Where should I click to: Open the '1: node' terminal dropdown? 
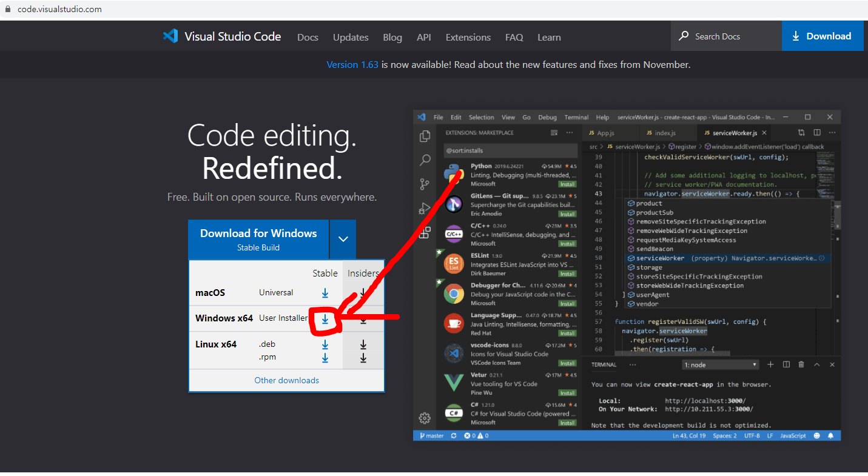721,364
